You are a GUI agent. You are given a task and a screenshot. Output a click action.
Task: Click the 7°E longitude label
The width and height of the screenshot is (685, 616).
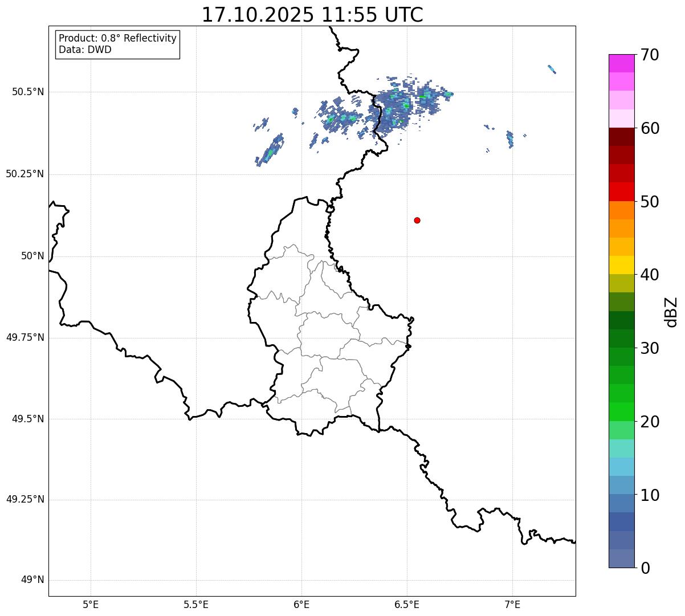(512, 604)
